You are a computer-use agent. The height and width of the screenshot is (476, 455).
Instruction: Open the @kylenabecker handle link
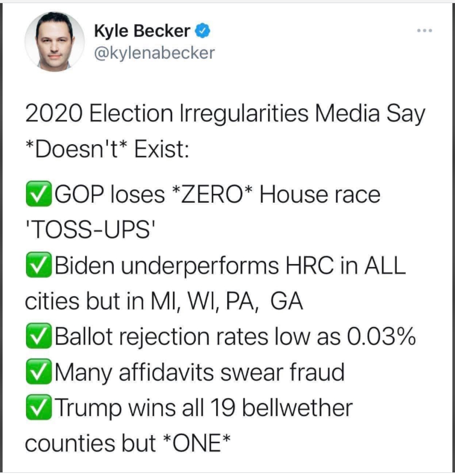point(154,52)
